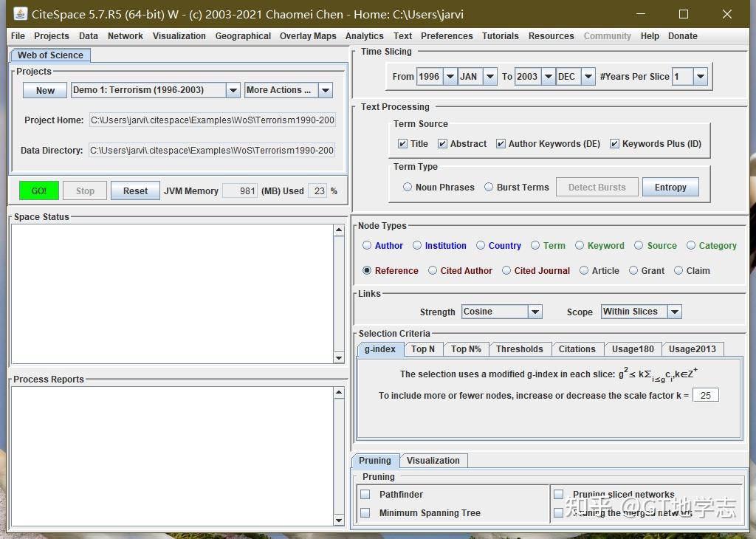Viewport: 756px width, 539px height.
Task: Open the More Actions dropdown
Action: pyautogui.click(x=326, y=90)
